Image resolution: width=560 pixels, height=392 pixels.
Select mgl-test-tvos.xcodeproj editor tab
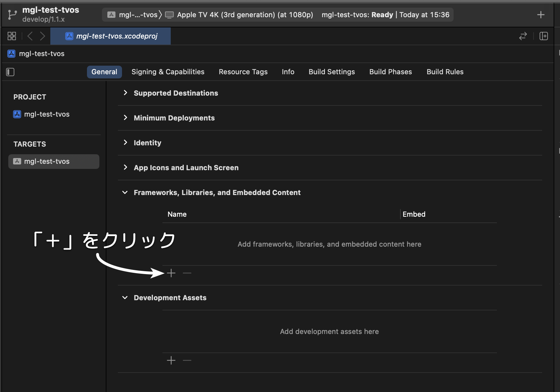point(111,36)
